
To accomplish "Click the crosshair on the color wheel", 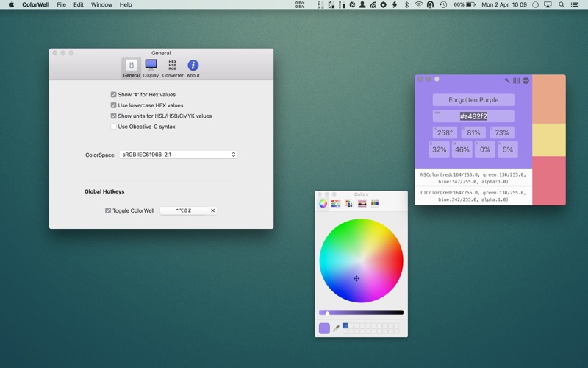I will [x=356, y=279].
